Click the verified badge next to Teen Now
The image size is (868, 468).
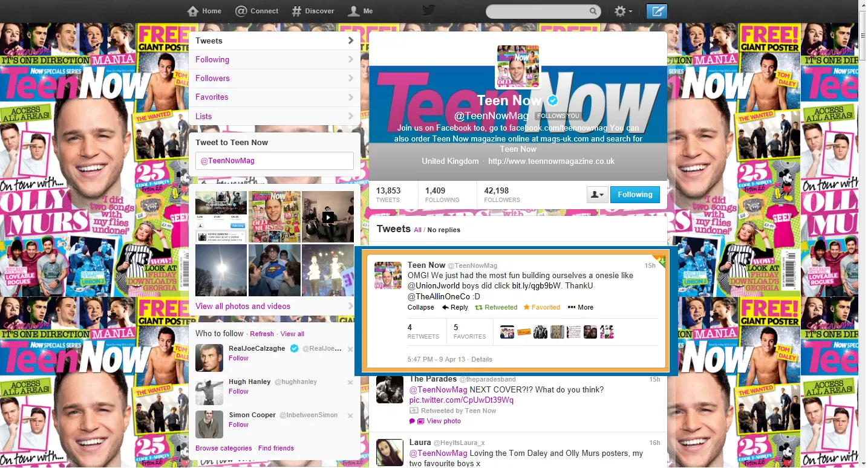pos(553,100)
